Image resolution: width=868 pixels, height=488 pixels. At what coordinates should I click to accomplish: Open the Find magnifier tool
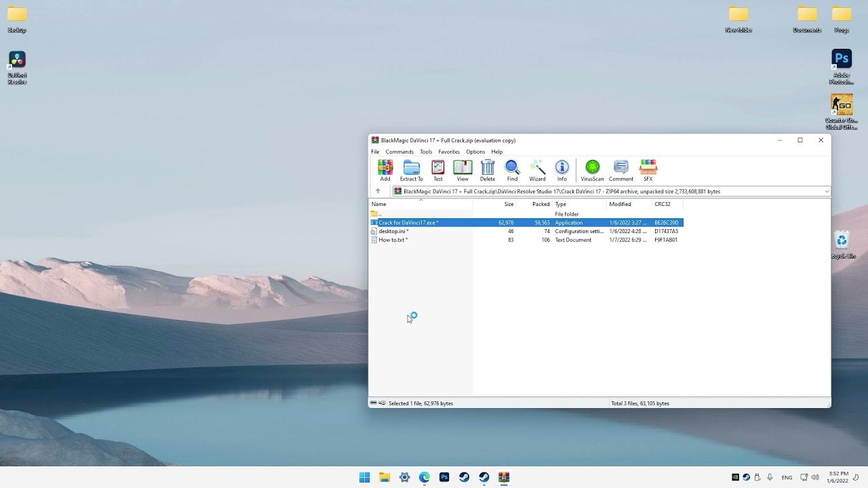[513, 171]
